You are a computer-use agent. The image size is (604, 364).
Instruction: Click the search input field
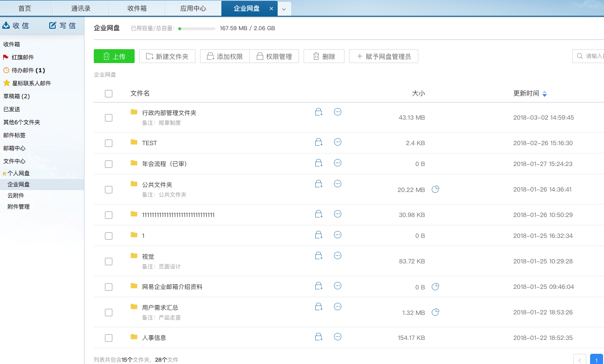coord(593,56)
